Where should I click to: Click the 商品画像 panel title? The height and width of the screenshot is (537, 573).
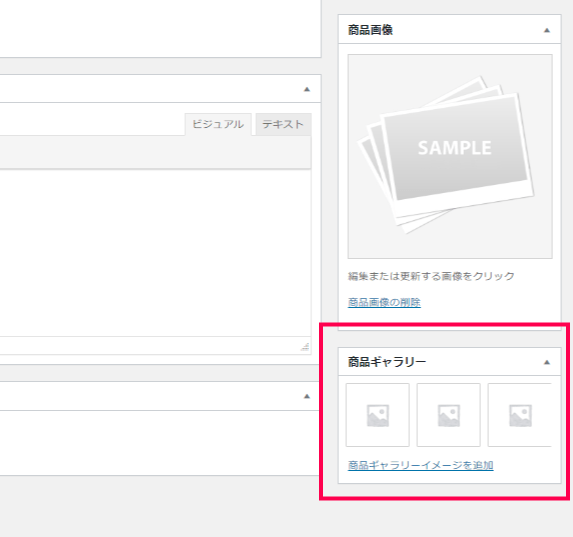point(370,30)
